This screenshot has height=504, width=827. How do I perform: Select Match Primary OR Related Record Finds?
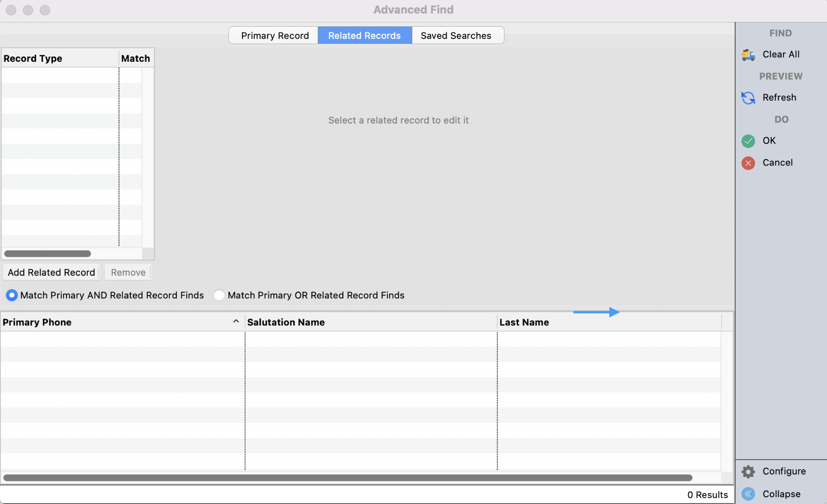click(219, 295)
